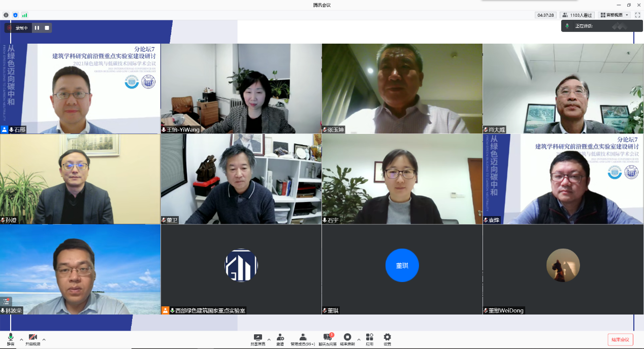Open the 宫格视图 layout dropdown
644x349 pixels.
coord(615,15)
